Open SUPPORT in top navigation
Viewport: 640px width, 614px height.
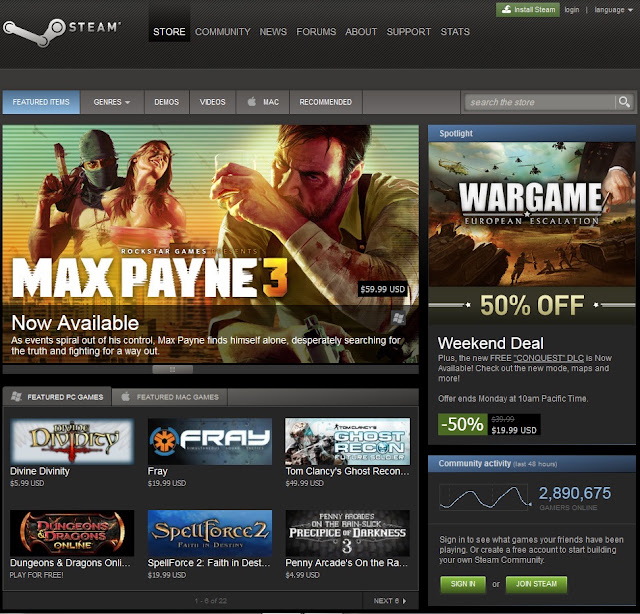click(x=409, y=32)
